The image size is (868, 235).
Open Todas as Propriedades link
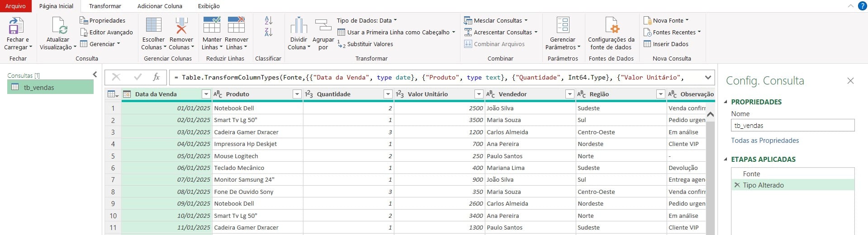click(x=765, y=141)
